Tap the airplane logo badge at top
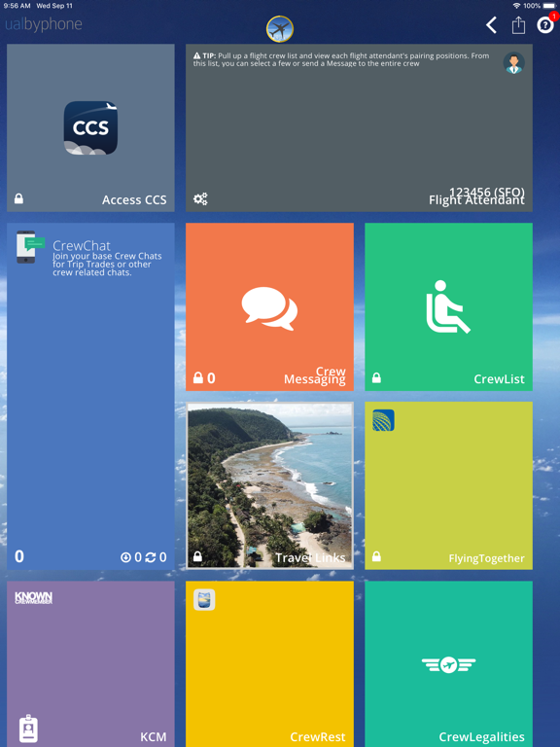The height and width of the screenshot is (747, 560). pyautogui.click(x=280, y=29)
